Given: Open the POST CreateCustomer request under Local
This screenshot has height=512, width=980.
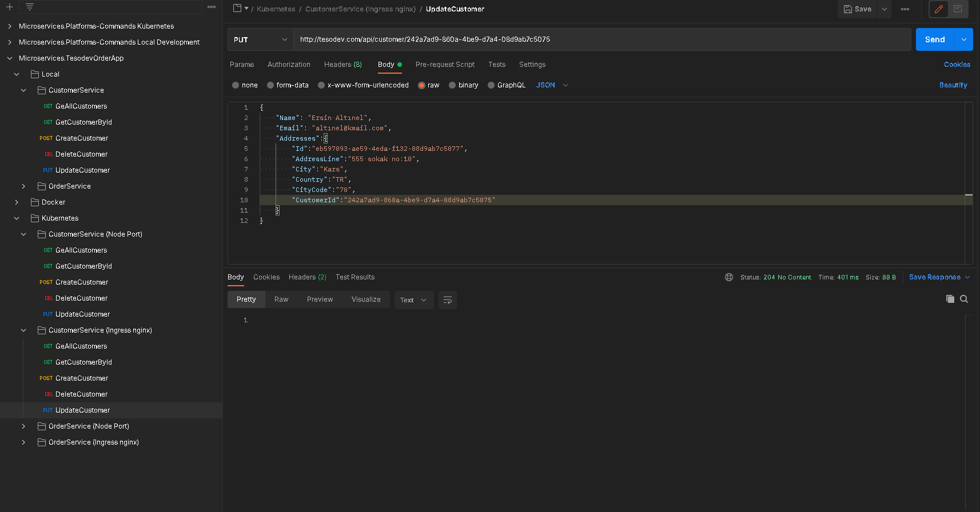Looking at the screenshot, I should coord(81,138).
